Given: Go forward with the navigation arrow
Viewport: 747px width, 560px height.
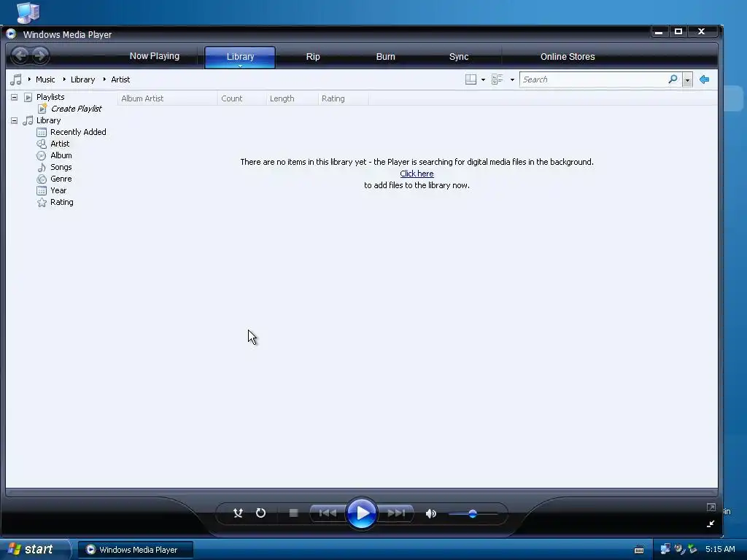Looking at the screenshot, I should [41, 55].
